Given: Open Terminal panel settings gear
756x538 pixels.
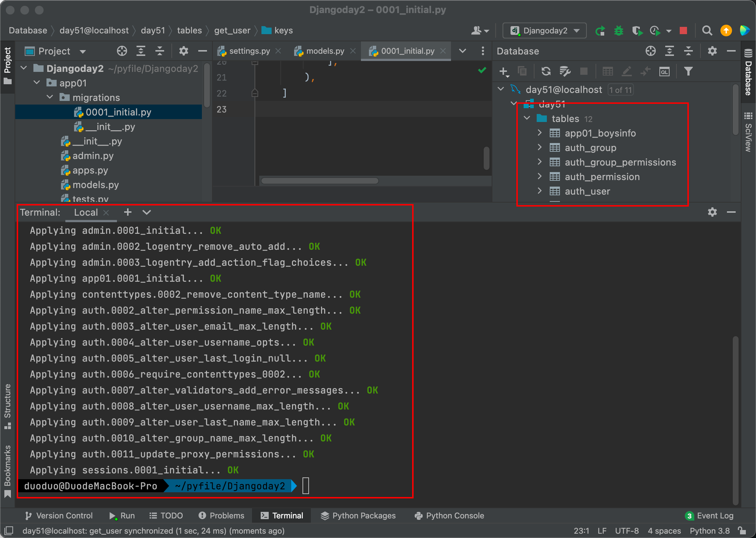Looking at the screenshot, I should tap(712, 212).
